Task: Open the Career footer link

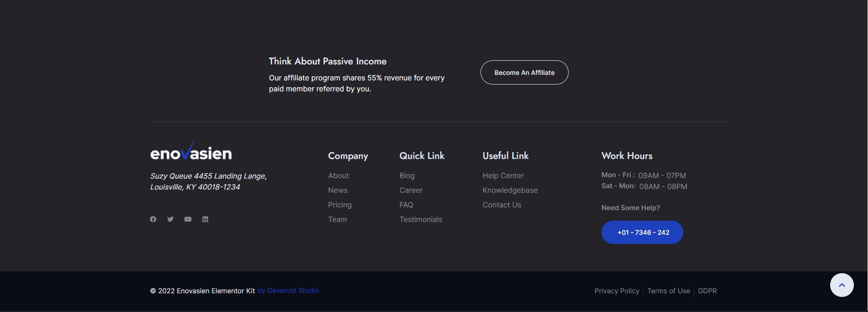Action: pos(411,190)
